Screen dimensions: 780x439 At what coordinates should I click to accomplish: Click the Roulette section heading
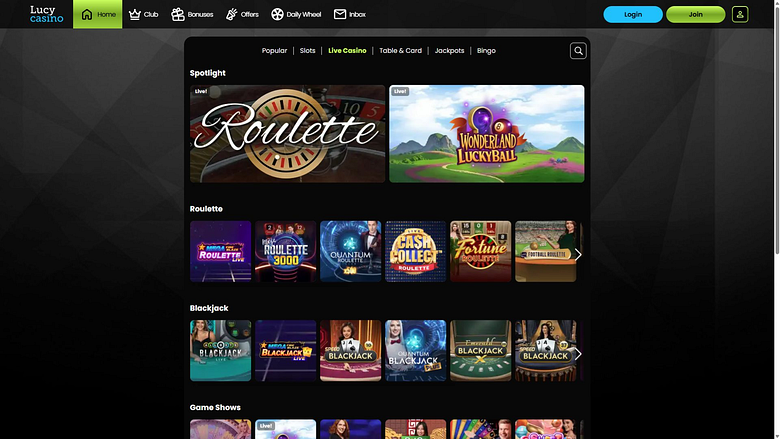pos(206,209)
